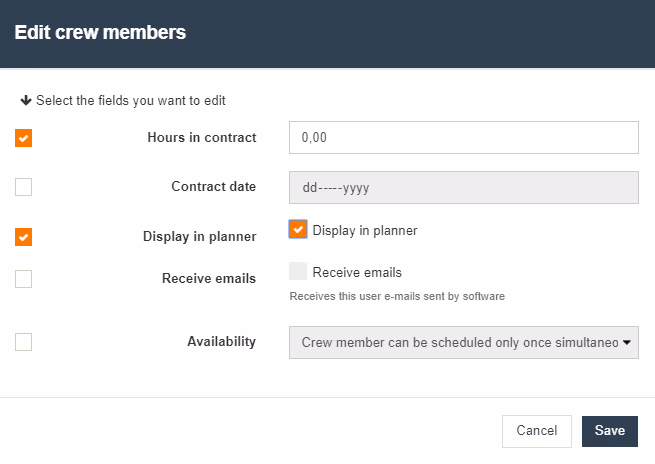Click the bold 'Availability' label
The width and height of the screenshot is (655, 464).
coord(221,341)
